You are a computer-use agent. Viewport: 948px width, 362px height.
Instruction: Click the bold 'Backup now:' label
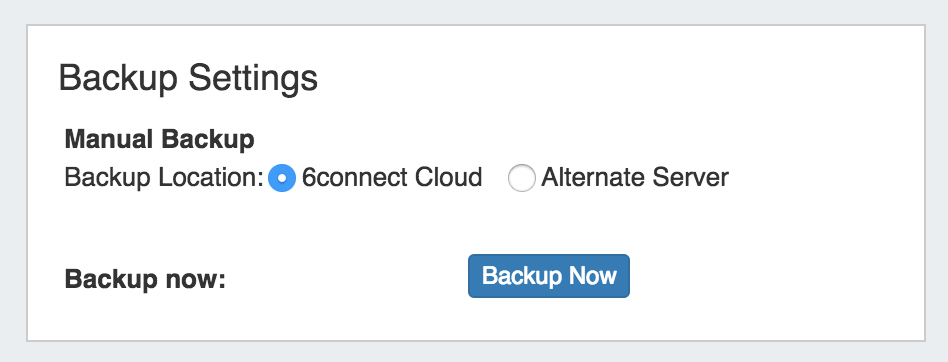point(145,279)
